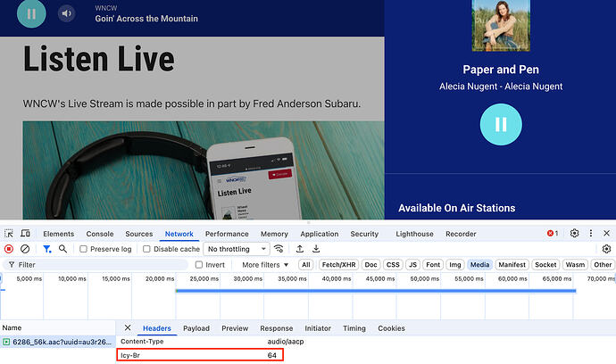Filter requests by Img type
Screen dimensions: 616x364
point(455,265)
